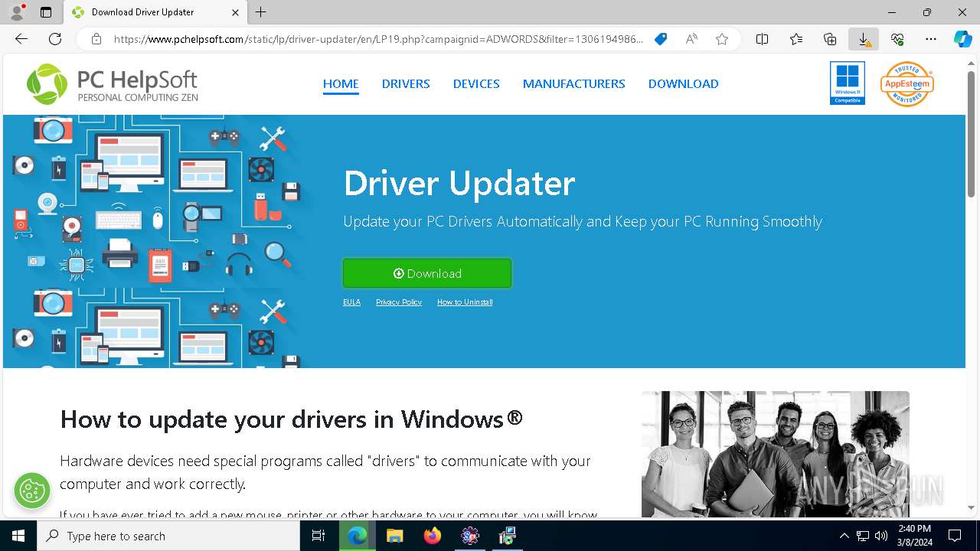Launch Firefox from taskbar
980x551 pixels.
pos(433,536)
